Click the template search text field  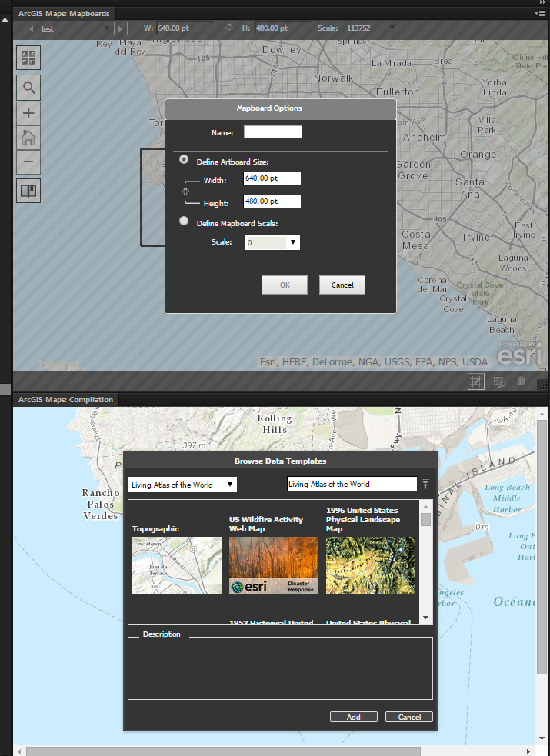[x=352, y=484]
